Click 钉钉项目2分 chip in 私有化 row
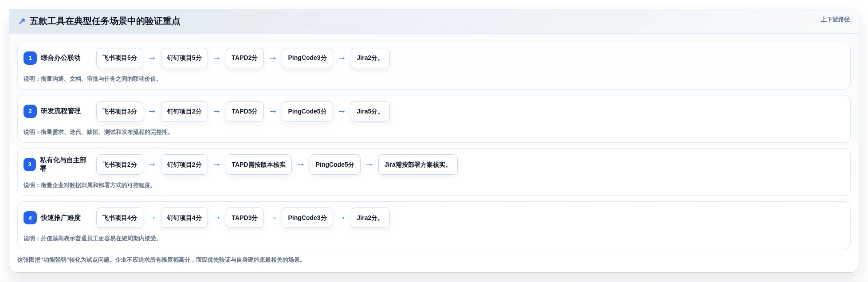Image resolution: width=868 pixels, height=282 pixels. (185, 164)
